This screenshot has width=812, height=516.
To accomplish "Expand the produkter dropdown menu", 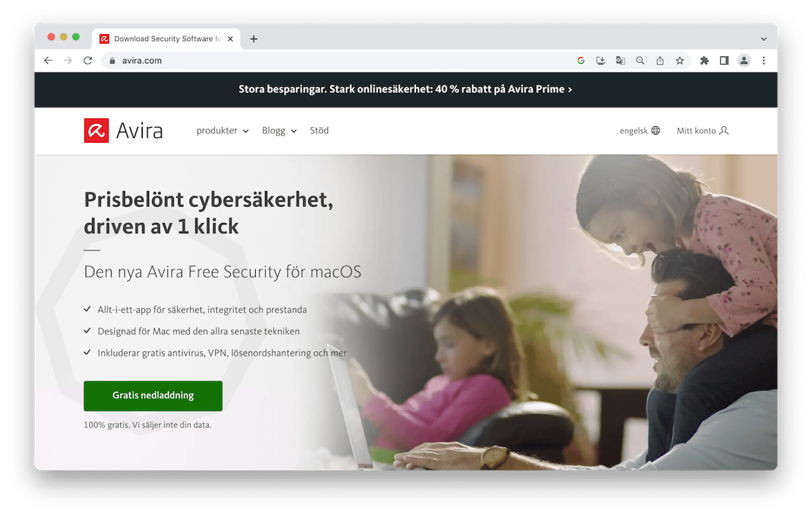I will pos(222,131).
